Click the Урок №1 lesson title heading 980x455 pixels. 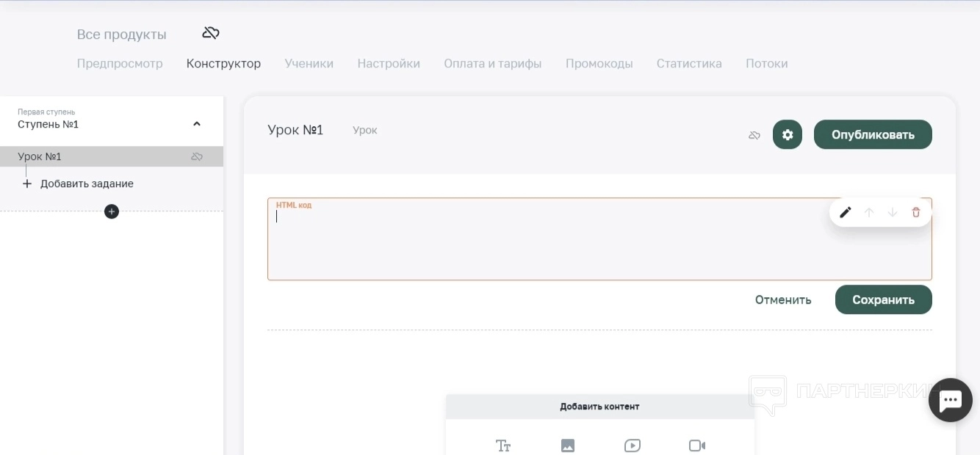pos(295,130)
